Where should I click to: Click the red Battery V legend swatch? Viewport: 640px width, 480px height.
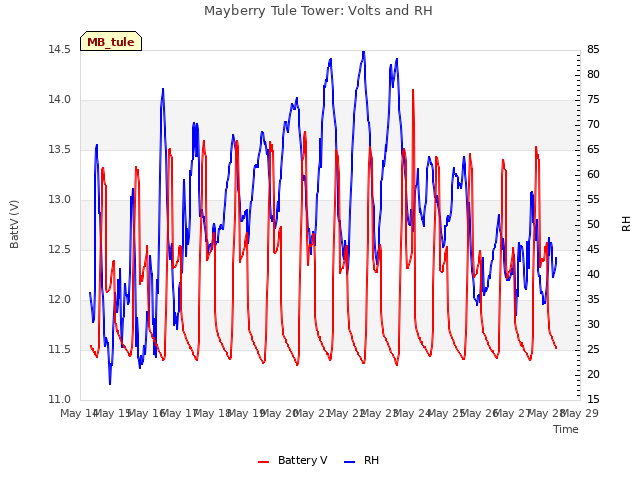point(264,462)
